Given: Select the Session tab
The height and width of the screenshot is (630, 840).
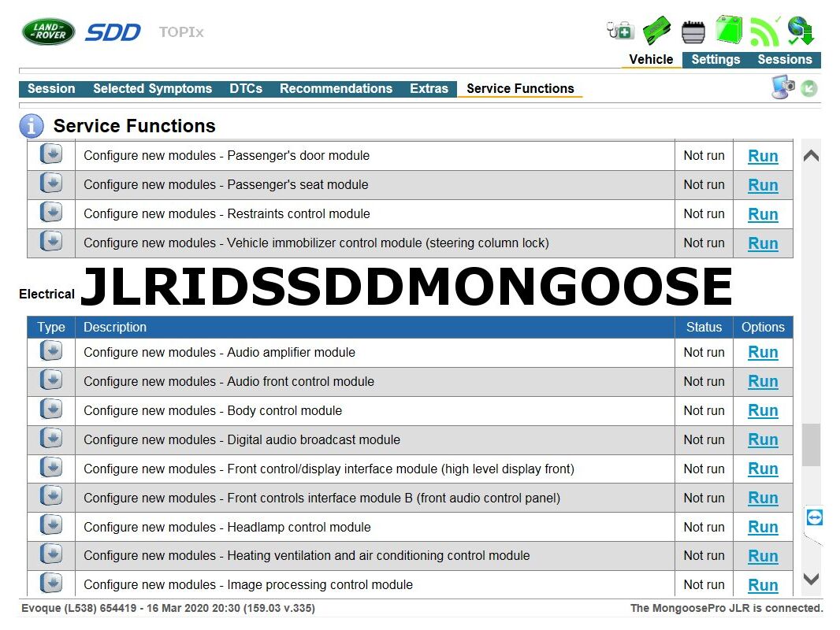Looking at the screenshot, I should point(51,89).
